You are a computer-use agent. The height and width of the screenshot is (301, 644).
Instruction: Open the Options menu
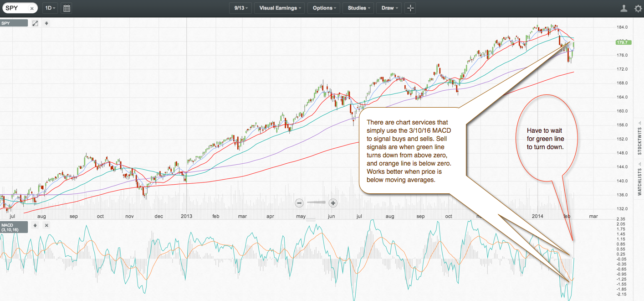pyautogui.click(x=323, y=8)
